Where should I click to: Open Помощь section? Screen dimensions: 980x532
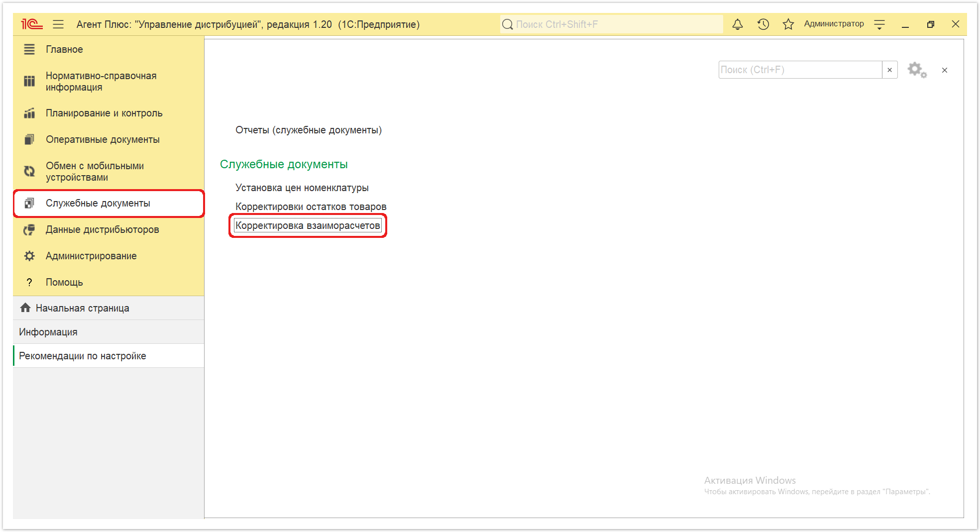109,282
